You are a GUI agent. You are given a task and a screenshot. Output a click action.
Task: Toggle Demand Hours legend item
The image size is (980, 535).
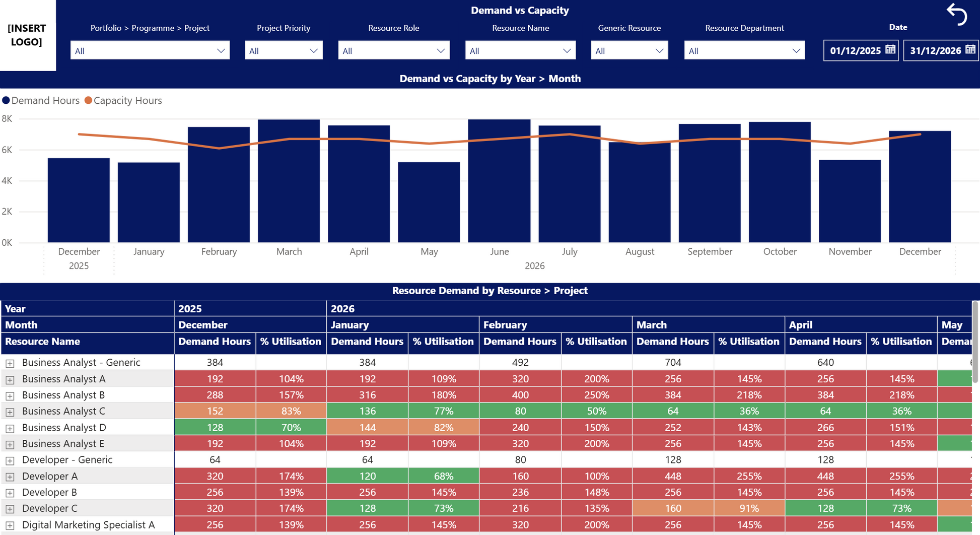tap(41, 101)
